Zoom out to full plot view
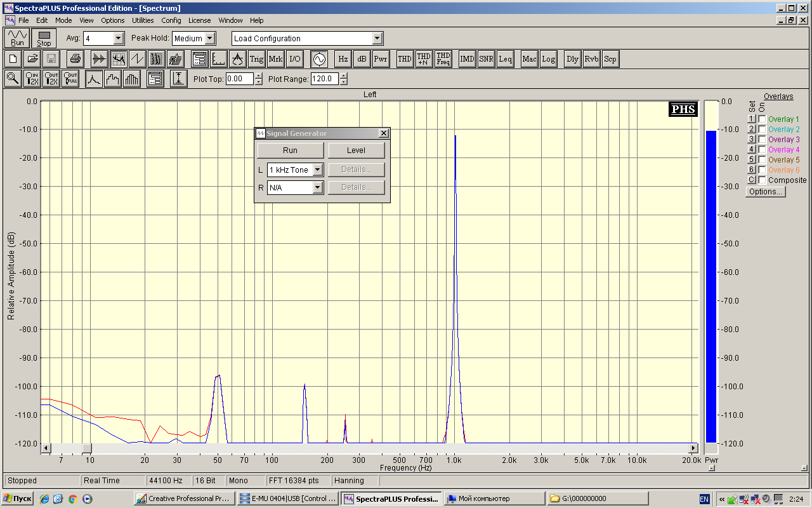 [70, 79]
